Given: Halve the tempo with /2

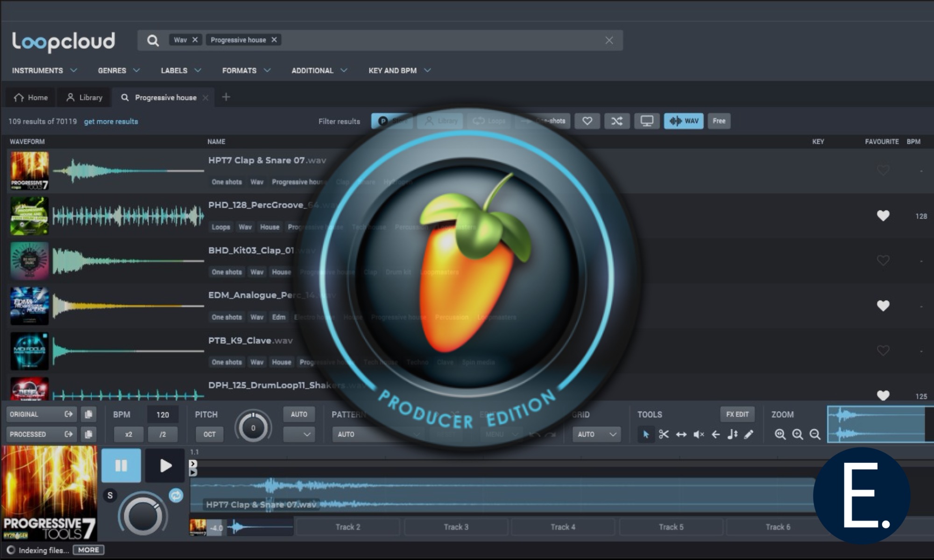Looking at the screenshot, I should click(163, 434).
